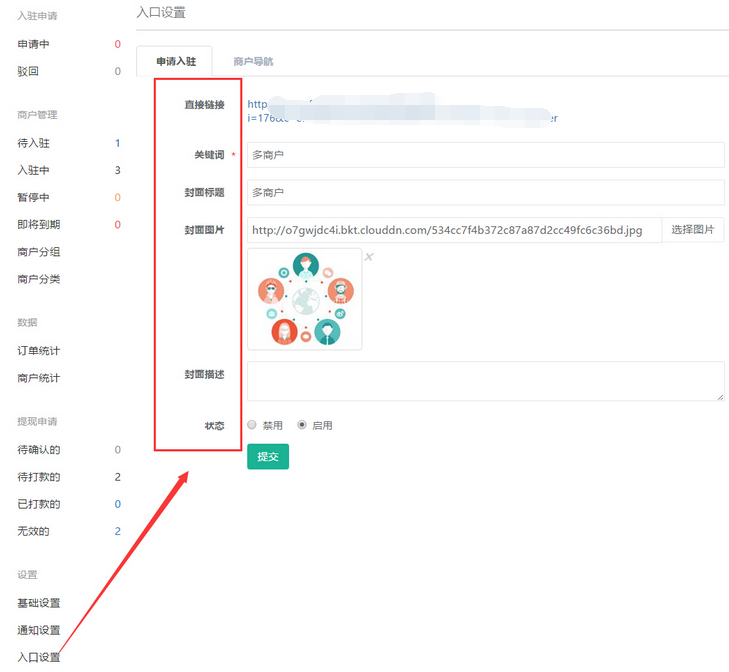
Task: Open 待打款的 withdrawal requests
Action: coord(39,477)
